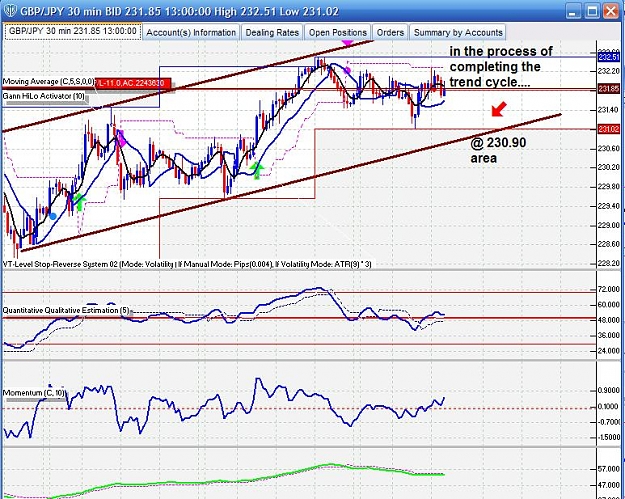The height and width of the screenshot is (499, 625).
Task: Click the red P/L position label
Action: (134, 83)
